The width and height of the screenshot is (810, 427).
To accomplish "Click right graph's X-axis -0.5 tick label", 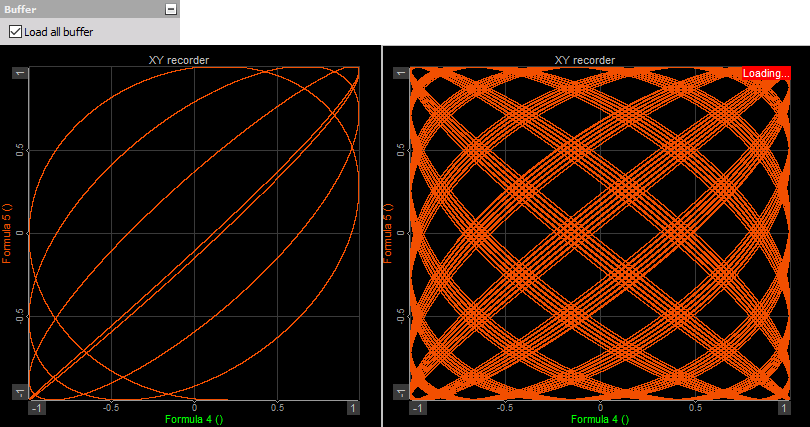I will (x=504, y=407).
